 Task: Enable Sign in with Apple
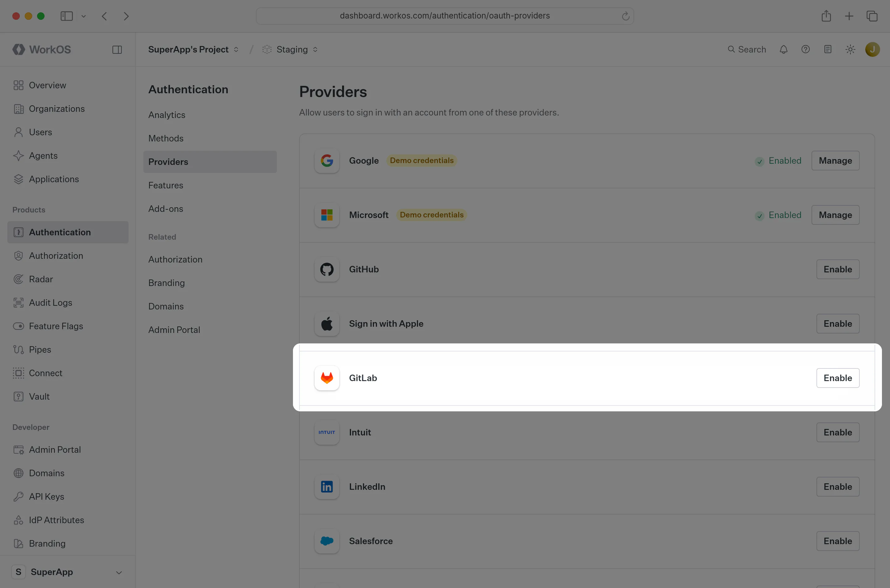coord(838,324)
